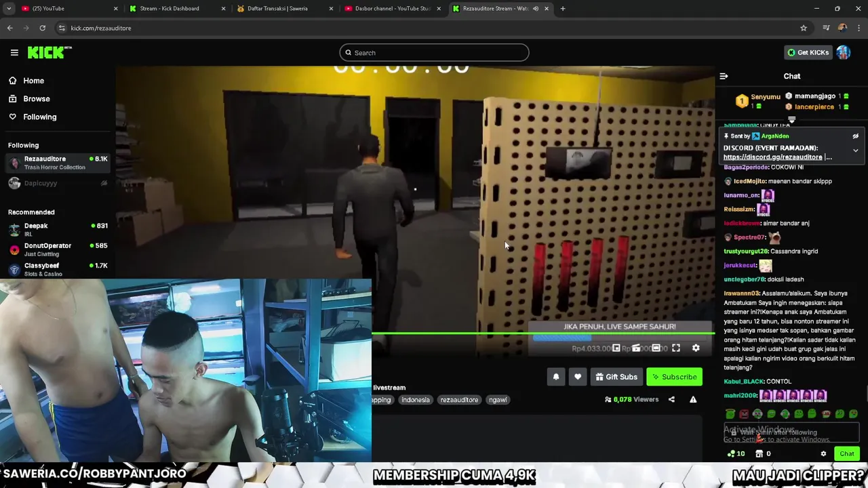Open recommended channel Deepak
Viewport: 868px width, 488px height.
[57, 230]
